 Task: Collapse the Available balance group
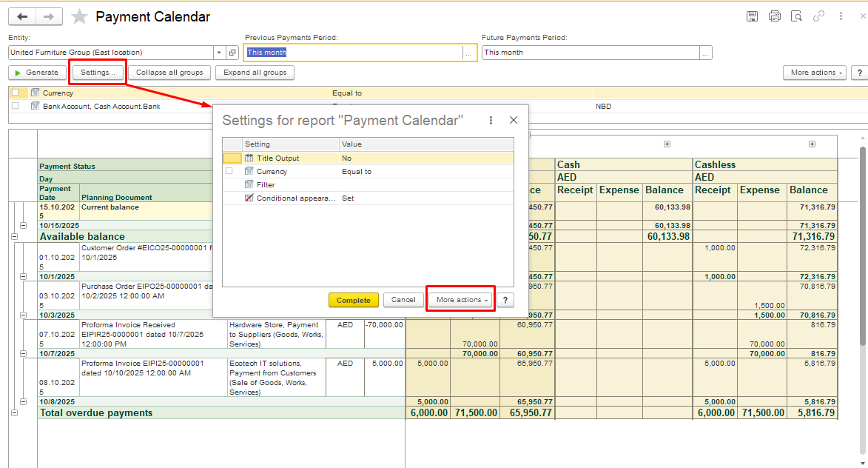coord(14,236)
